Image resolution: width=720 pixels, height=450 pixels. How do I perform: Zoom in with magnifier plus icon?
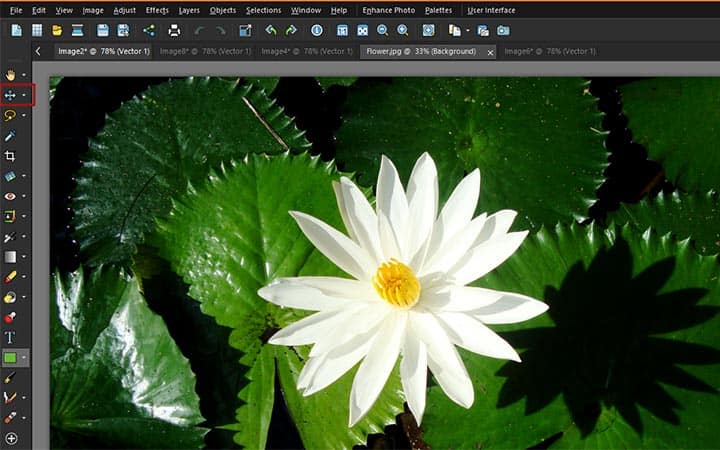point(403,31)
